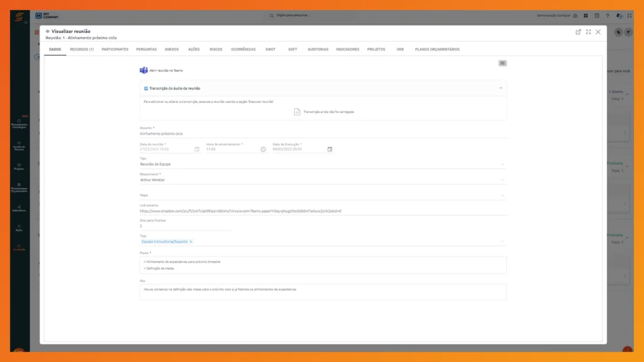Remove the Equipe Consultoria/Suporte tag

pyautogui.click(x=191, y=242)
